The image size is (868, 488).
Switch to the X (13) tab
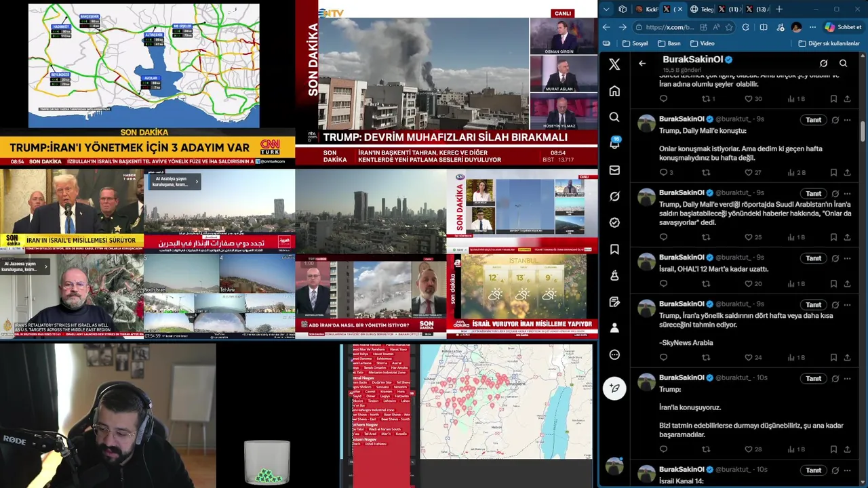[x=757, y=9]
